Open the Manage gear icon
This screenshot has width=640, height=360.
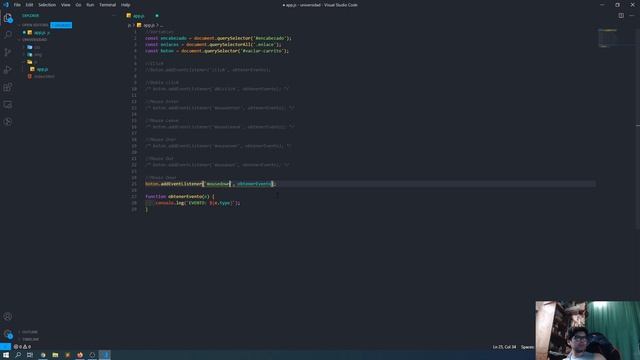tap(8, 334)
